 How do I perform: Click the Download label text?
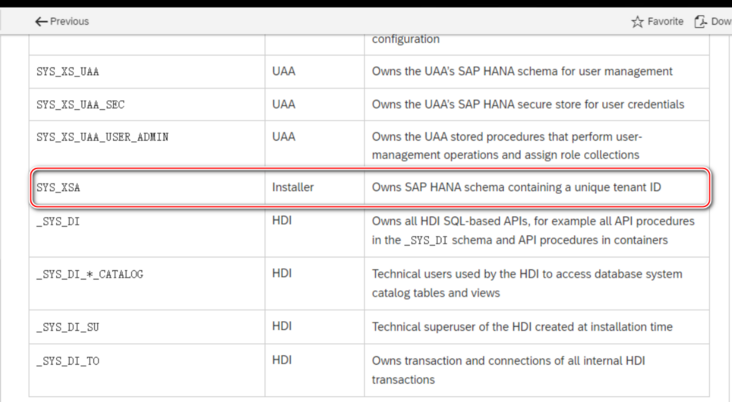[721, 21]
